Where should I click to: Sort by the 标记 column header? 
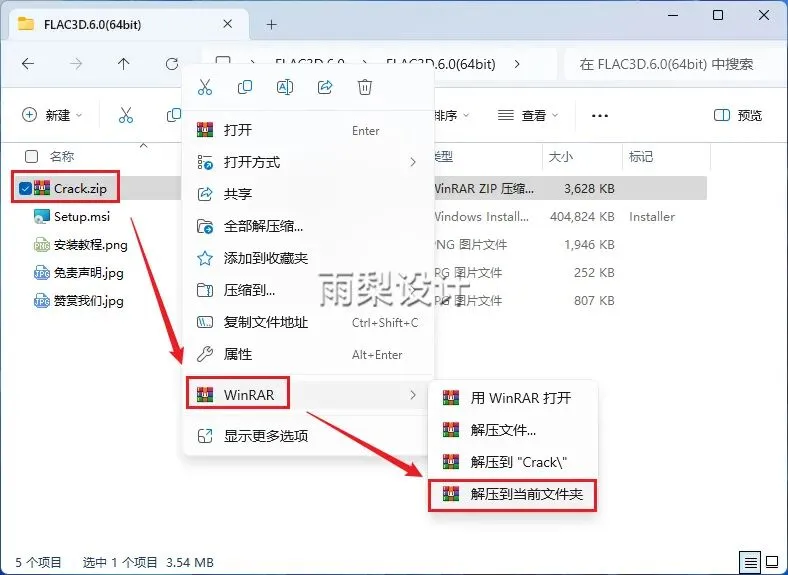pos(641,157)
